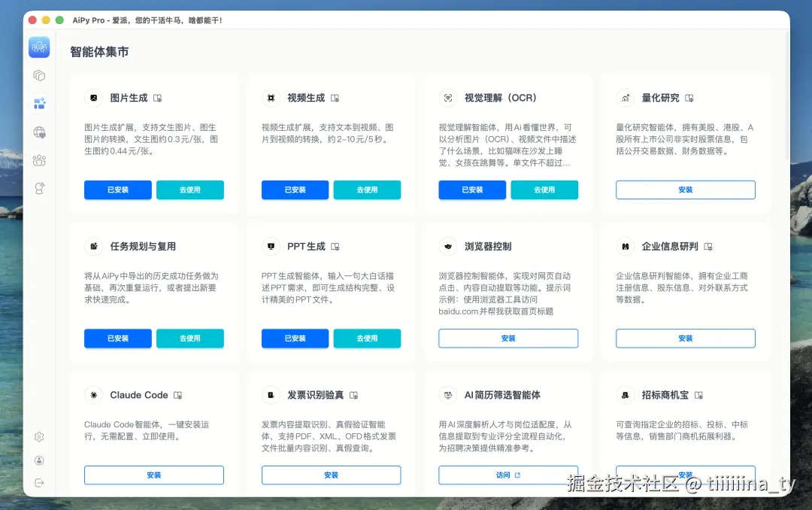Click the 视频生成 video icon on its card
Screen dimensions: 812x510
[x=271, y=98]
